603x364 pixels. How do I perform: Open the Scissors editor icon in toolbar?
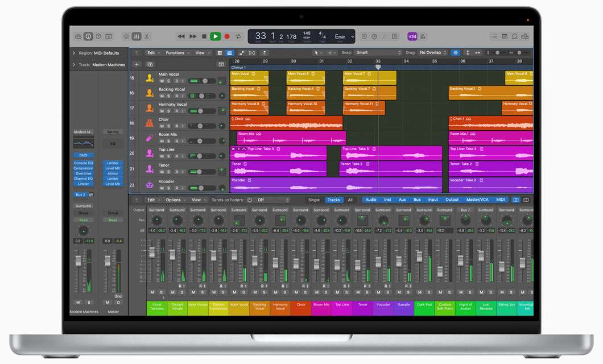coord(147,36)
